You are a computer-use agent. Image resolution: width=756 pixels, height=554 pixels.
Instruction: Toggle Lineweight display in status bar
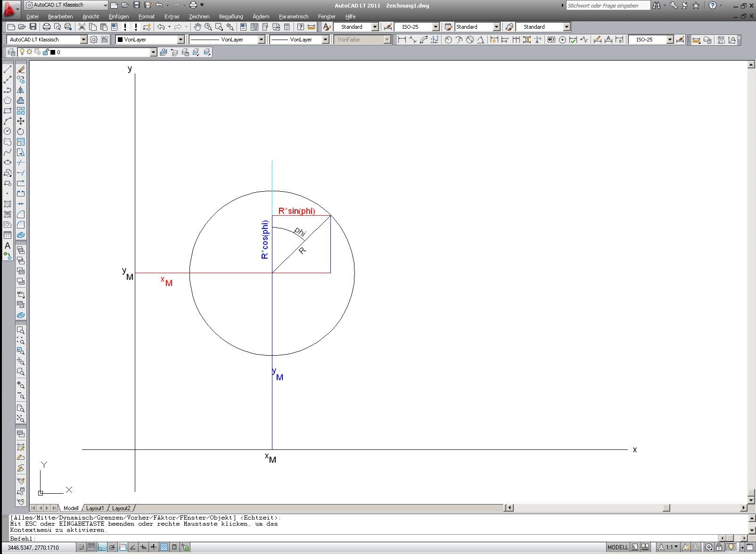(x=154, y=547)
